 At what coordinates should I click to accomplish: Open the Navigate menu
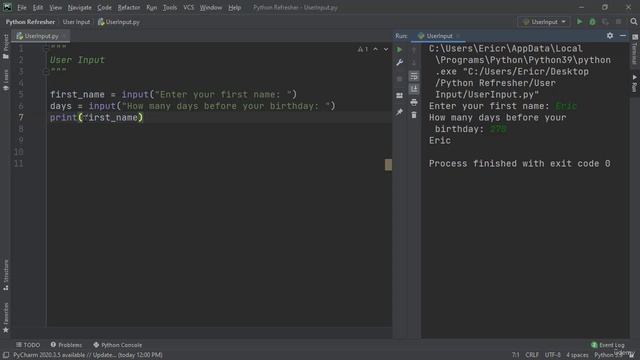coord(80,7)
